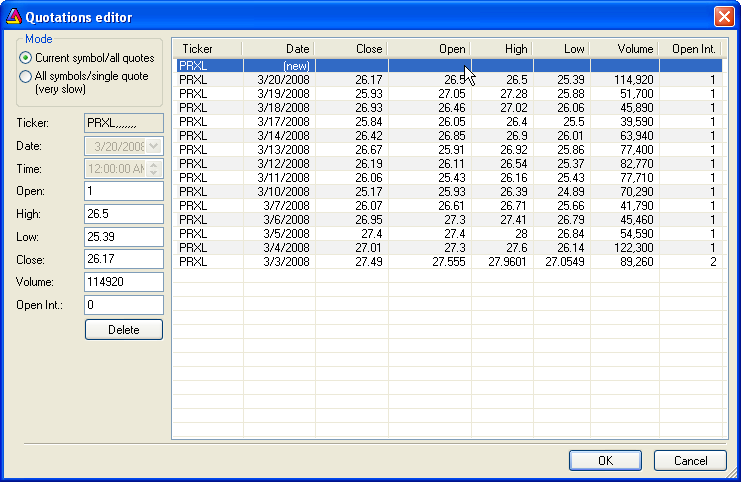The width and height of the screenshot is (741, 482).
Task: Sort by the Date column header
Action: click(279, 49)
